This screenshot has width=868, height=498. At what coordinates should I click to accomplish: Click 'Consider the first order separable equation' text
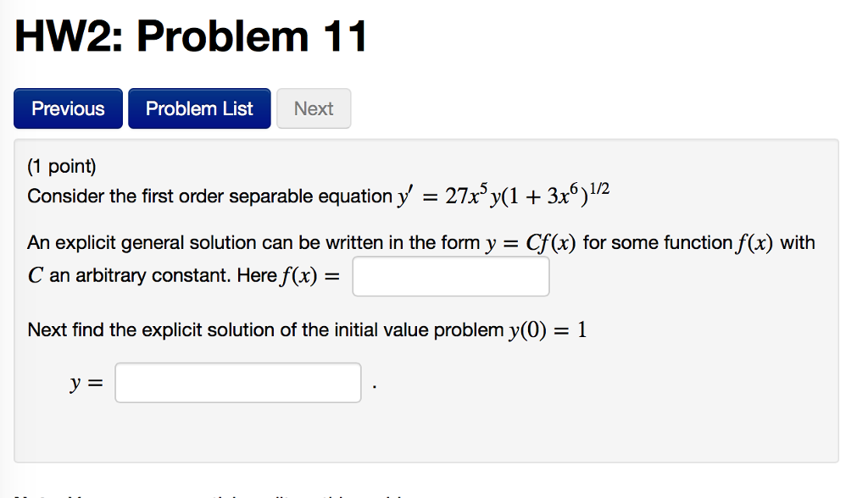click(209, 196)
